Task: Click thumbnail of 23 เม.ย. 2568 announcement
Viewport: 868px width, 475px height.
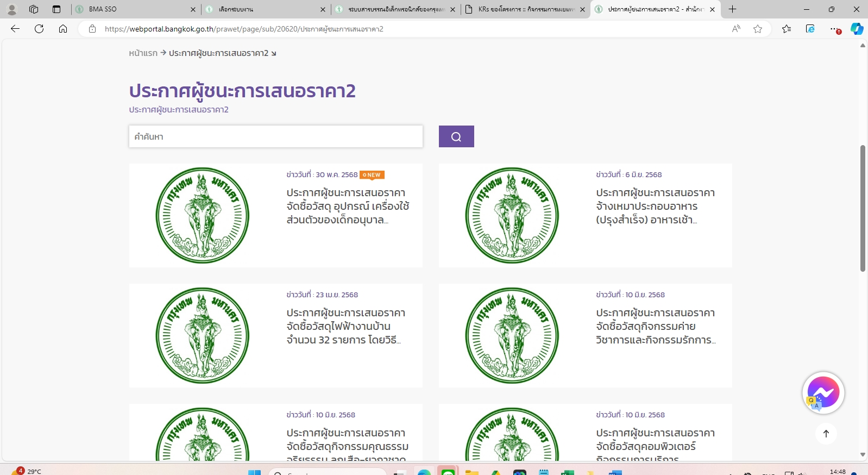Action: click(203, 335)
